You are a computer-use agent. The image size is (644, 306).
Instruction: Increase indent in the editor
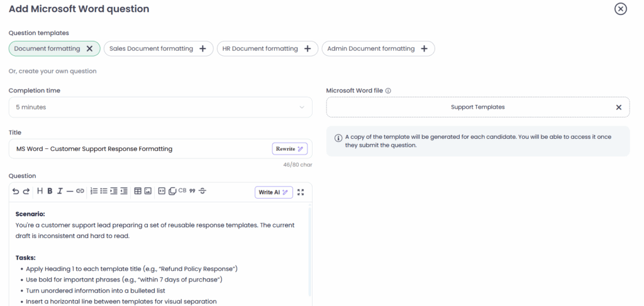coord(114,191)
